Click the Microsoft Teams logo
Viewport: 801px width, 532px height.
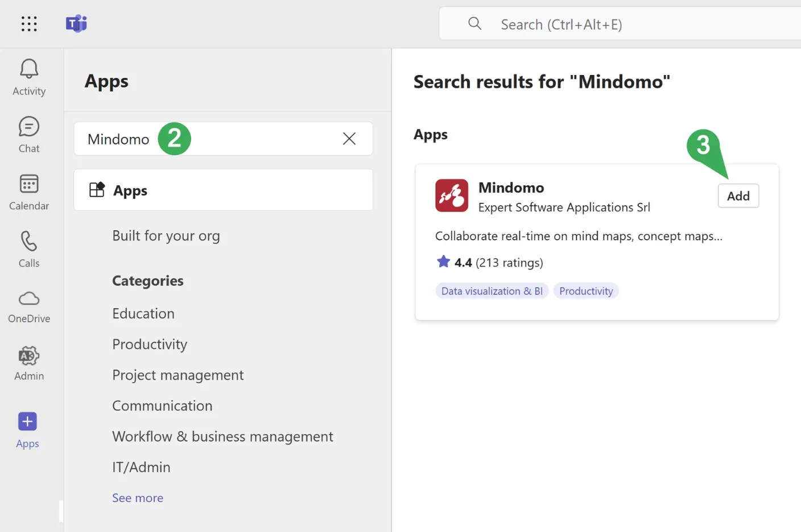[76, 24]
